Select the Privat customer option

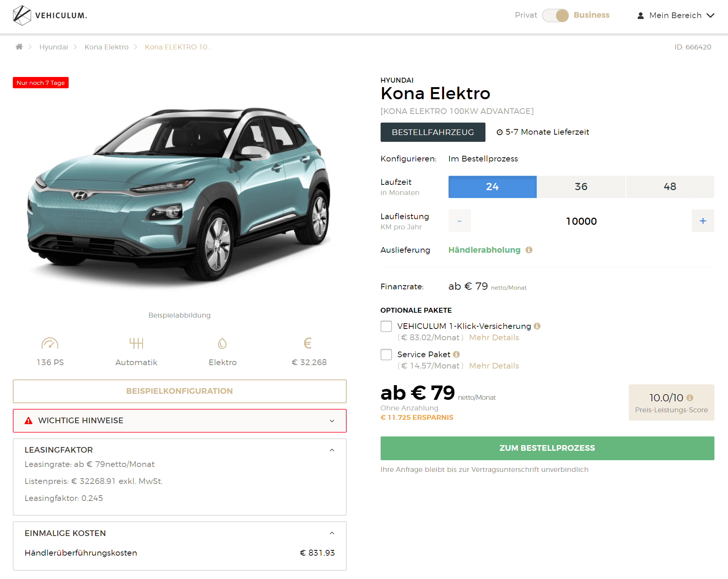tap(526, 15)
